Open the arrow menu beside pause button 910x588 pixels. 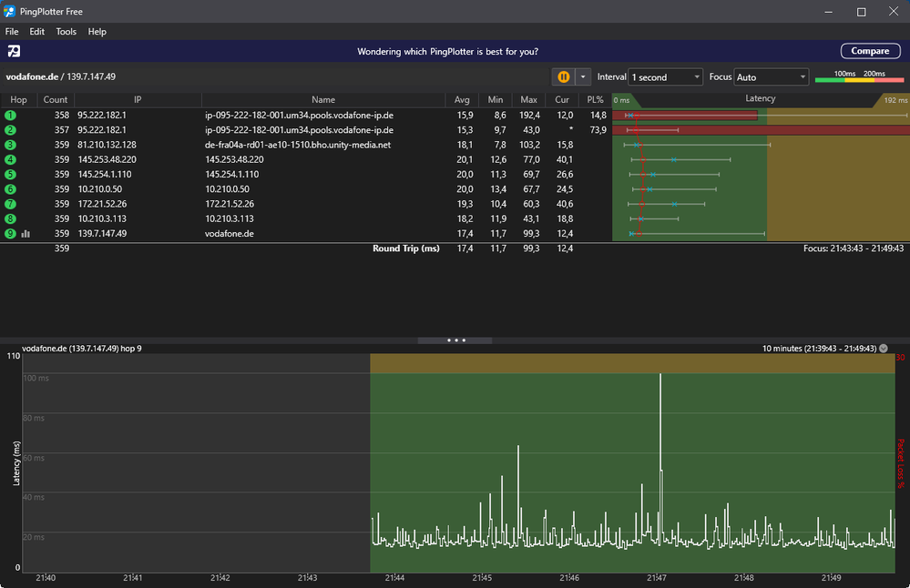584,77
